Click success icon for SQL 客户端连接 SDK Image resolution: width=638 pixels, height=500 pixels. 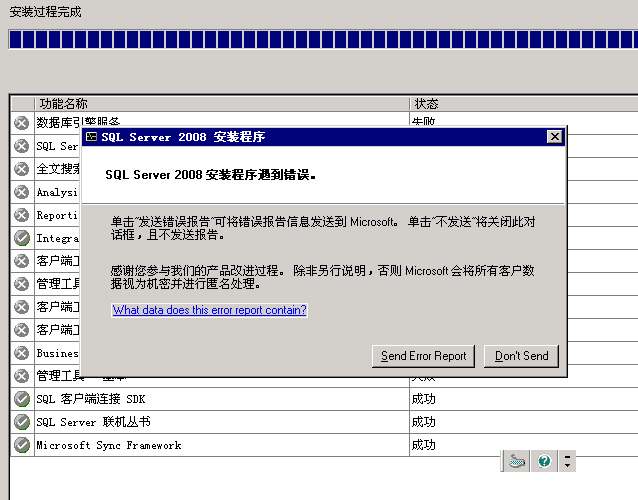click(x=22, y=399)
